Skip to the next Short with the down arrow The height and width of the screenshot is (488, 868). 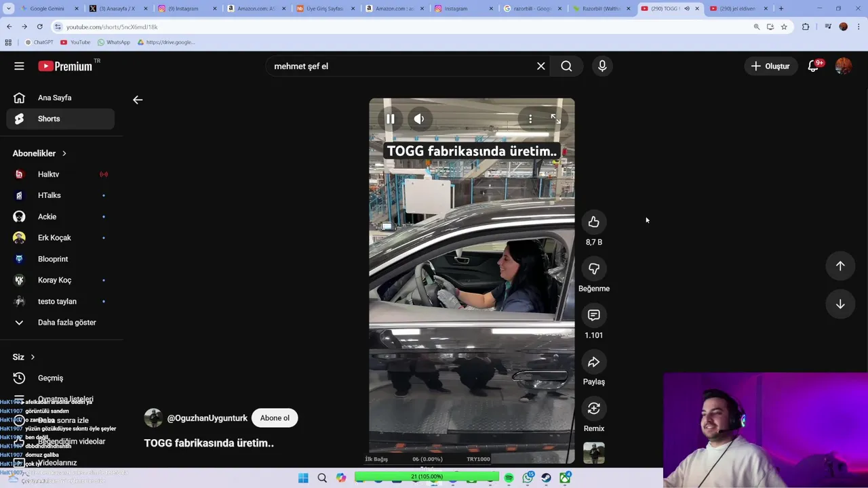tap(840, 304)
